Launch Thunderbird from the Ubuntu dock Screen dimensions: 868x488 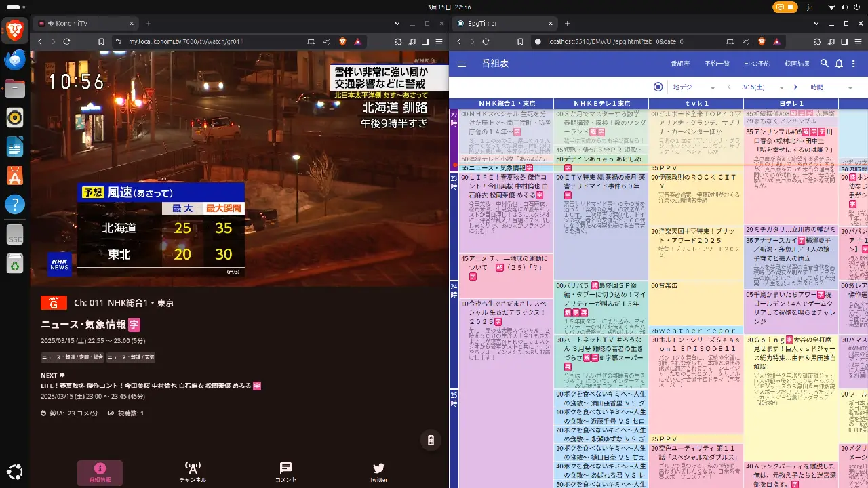[15, 60]
